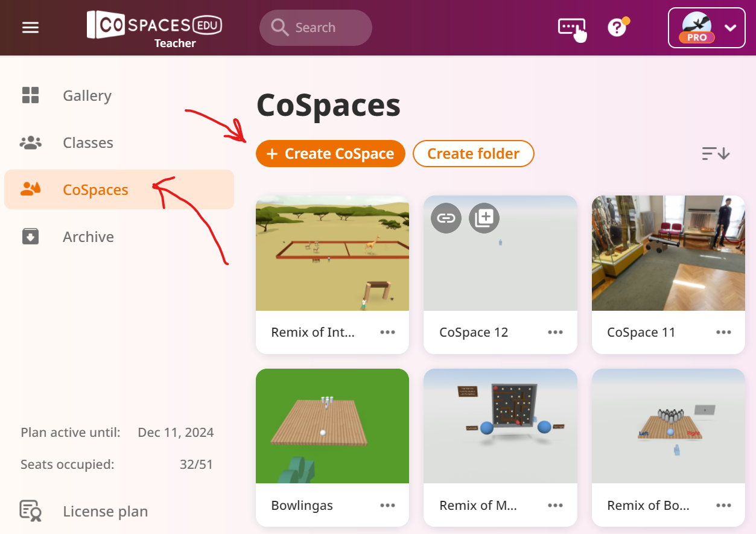Click the Create folder button

474,154
